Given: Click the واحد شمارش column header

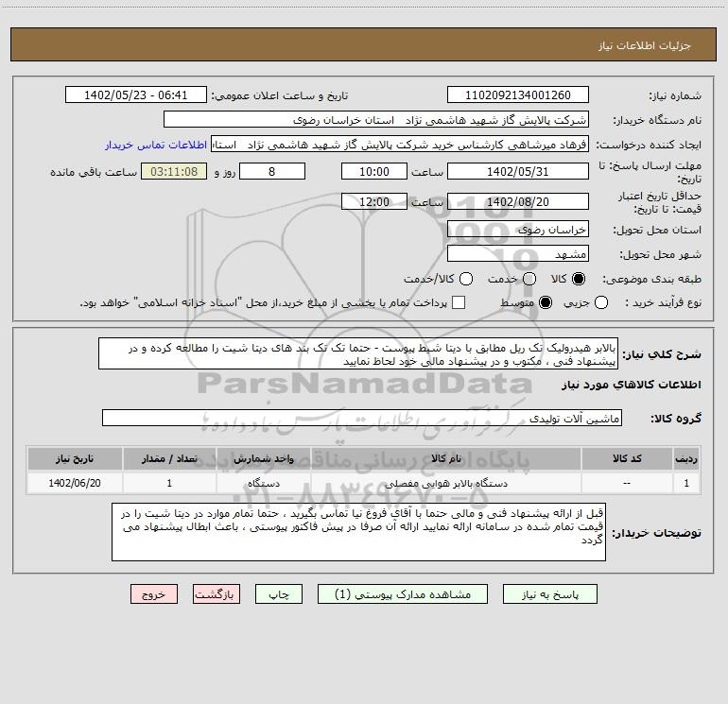Looking at the screenshot, I should coord(263,458).
